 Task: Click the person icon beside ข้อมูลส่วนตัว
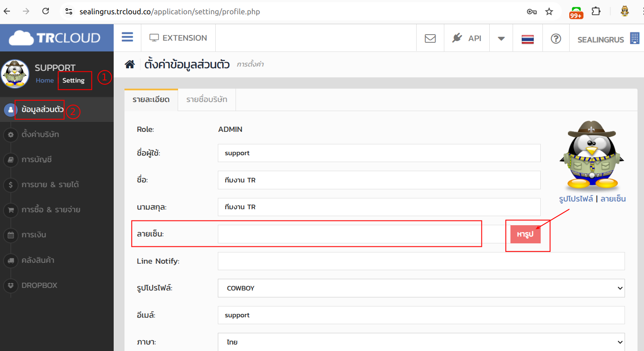tap(10, 110)
